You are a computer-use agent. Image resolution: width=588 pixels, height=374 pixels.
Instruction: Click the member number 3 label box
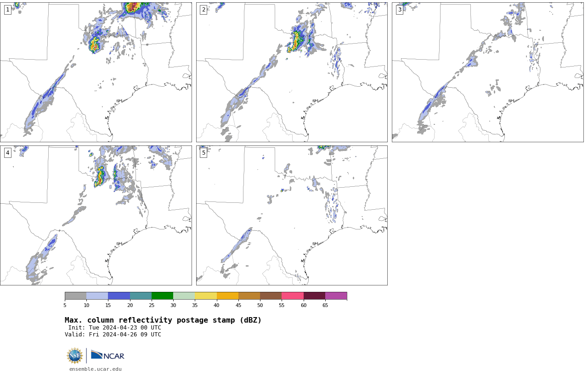[x=400, y=10]
